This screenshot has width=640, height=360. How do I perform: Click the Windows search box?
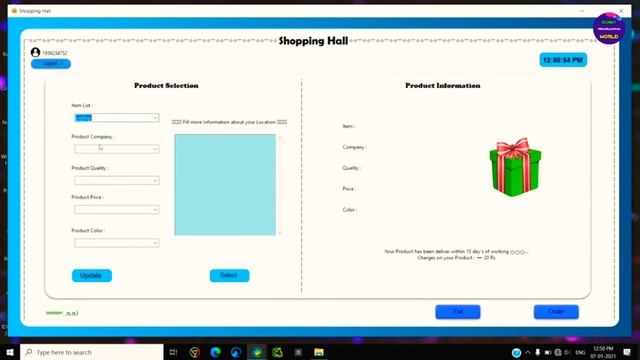pyautogui.click(x=92, y=352)
